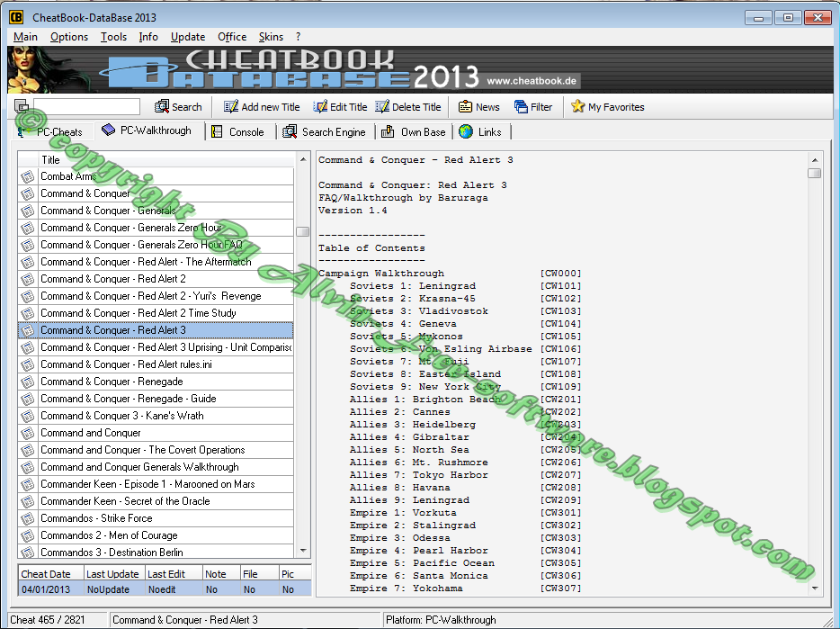
Task: Open the Skins menu
Action: click(271, 37)
